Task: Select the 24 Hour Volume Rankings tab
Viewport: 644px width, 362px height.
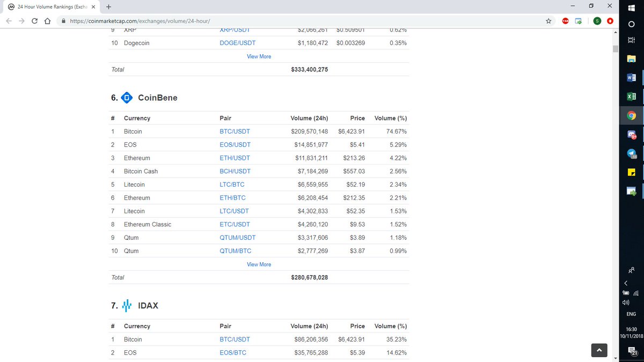Action: point(52,7)
